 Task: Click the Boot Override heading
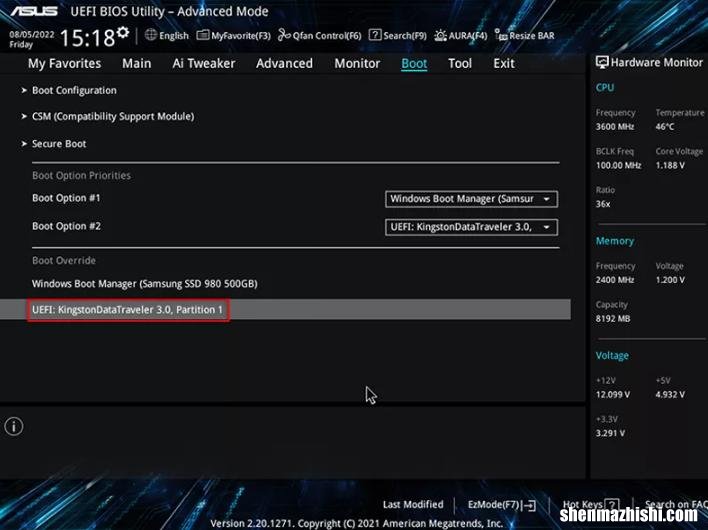[64, 260]
